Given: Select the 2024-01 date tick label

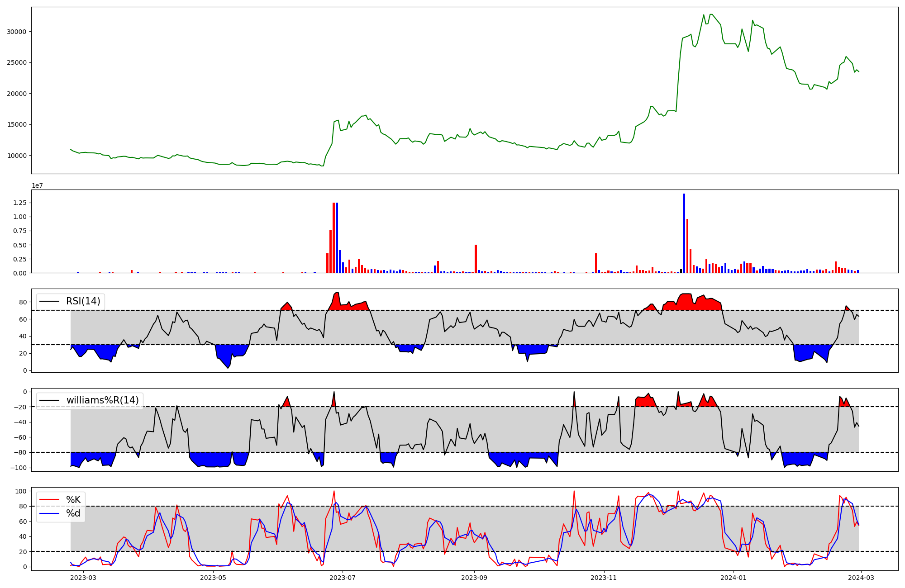Looking at the screenshot, I should tap(733, 578).
